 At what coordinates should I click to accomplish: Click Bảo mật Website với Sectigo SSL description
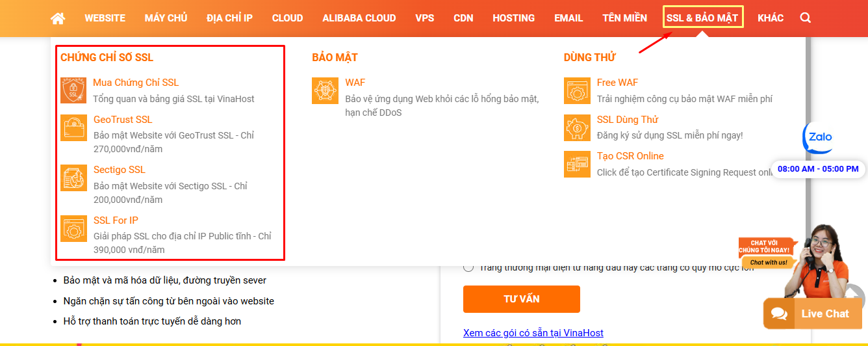click(x=170, y=193)
